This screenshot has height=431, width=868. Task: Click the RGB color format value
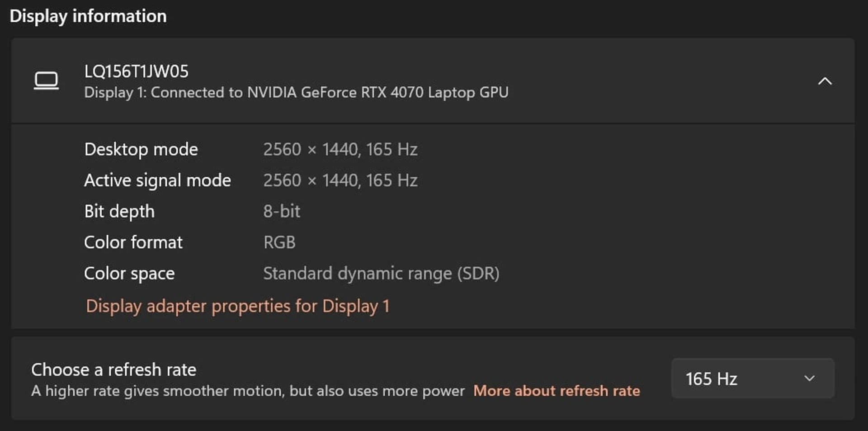point(279,242)
